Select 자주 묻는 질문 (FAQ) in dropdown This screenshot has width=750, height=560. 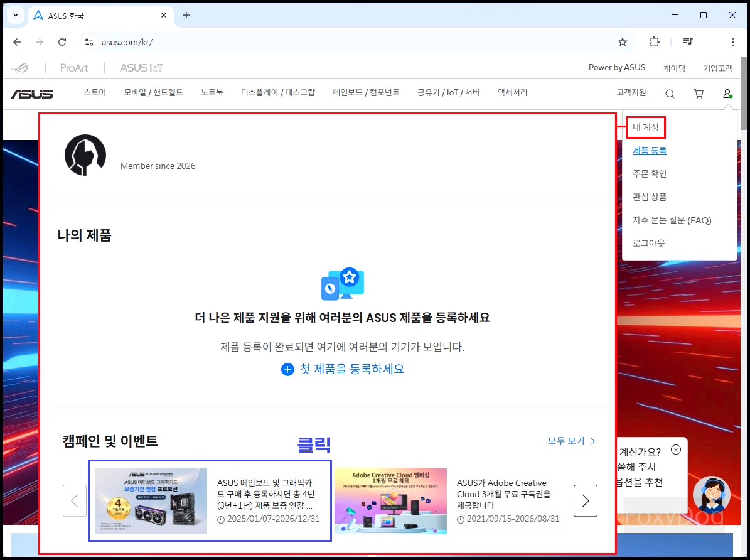point(672,220)
